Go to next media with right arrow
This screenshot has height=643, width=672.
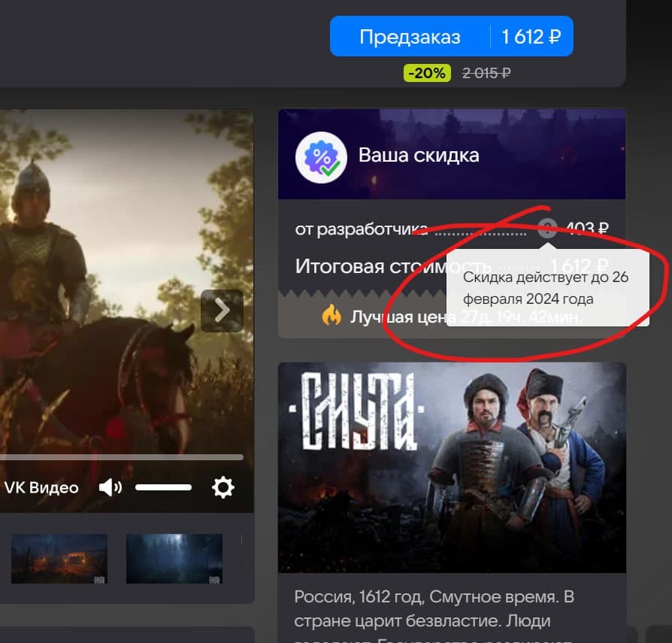(x=222, y=311)
